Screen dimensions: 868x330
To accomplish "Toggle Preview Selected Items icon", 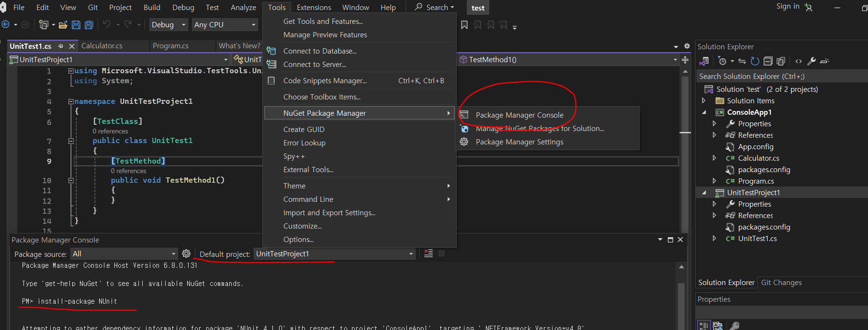I will [824, 61].
